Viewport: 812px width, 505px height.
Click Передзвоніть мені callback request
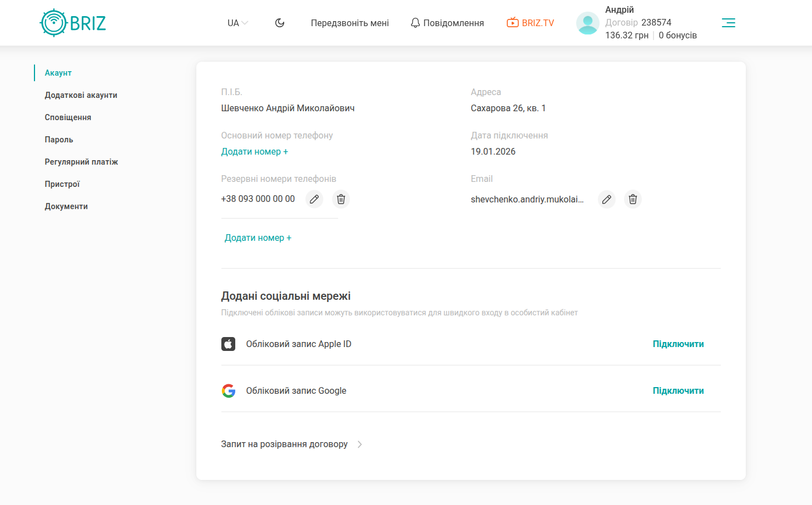coord(349,23)
